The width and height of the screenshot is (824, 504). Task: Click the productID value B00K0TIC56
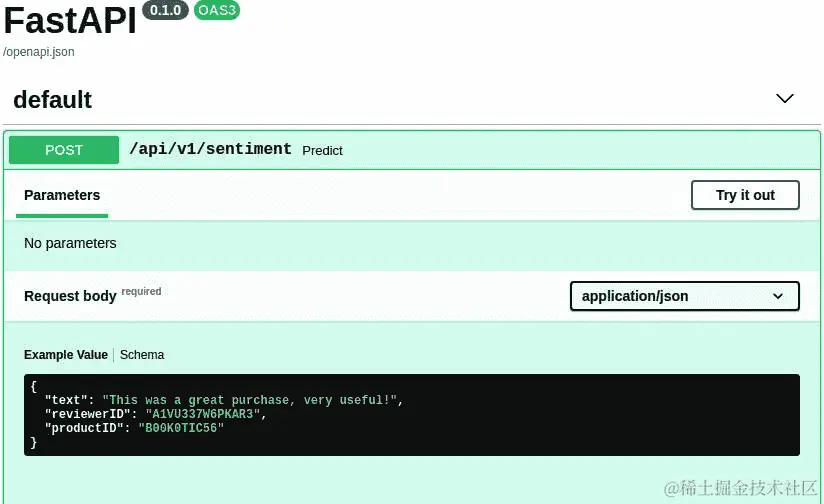[x=181, y=428]
